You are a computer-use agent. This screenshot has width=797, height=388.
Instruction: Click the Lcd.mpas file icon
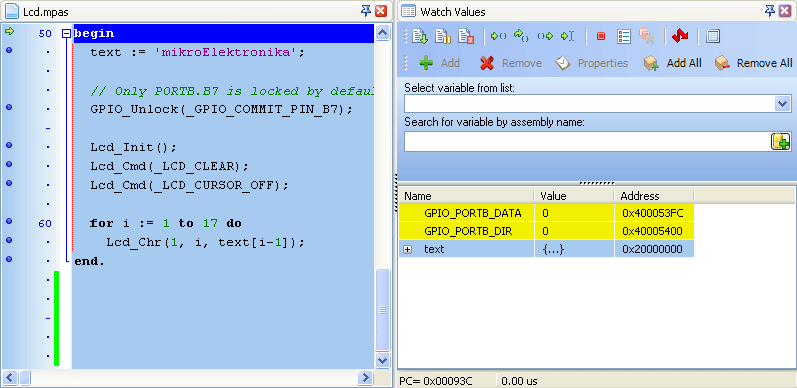12,11
